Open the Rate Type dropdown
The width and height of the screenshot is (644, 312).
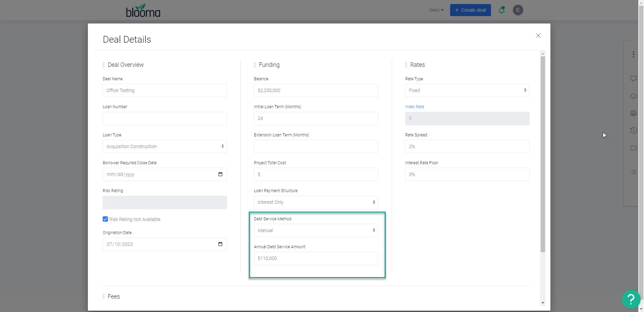(x=467, y=90)
